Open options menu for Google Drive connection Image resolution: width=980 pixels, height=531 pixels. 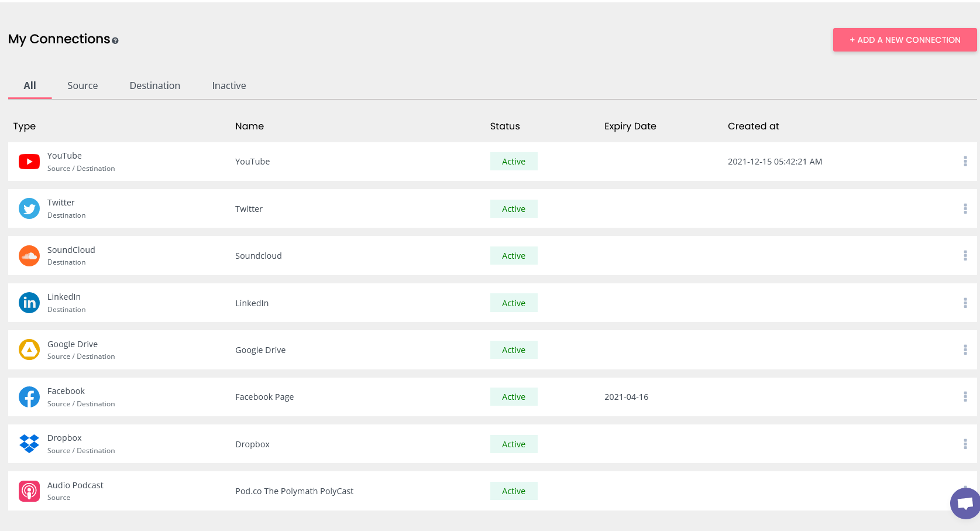[965, 350]
